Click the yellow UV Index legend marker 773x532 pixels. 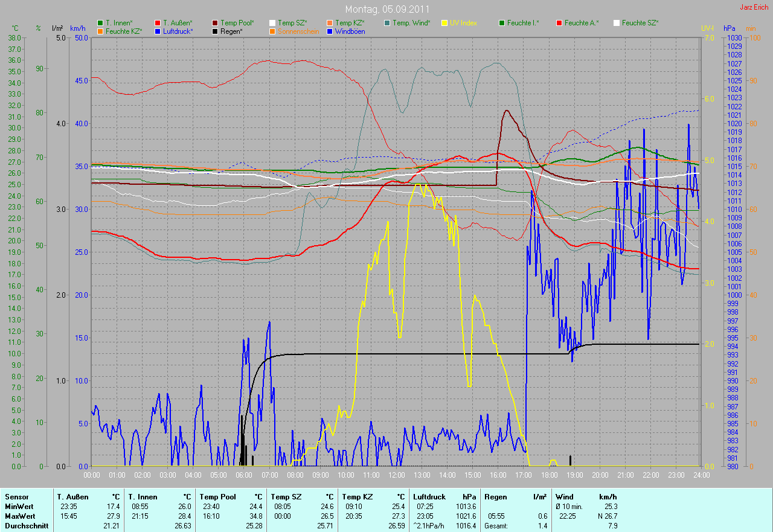[x=444, y=23]
